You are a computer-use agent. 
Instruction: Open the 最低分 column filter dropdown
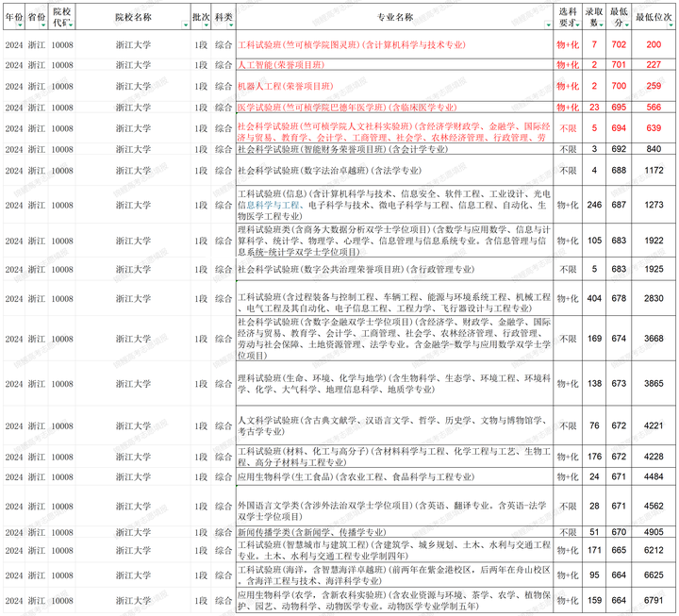[626, 25]
